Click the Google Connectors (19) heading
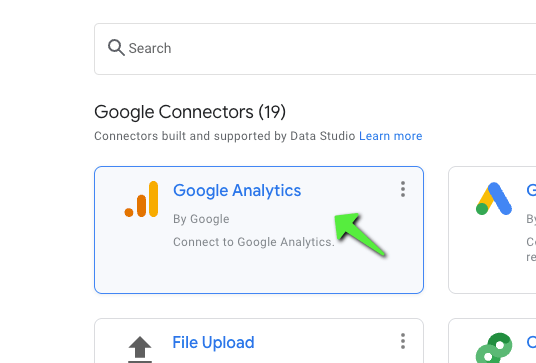 point(190,112)
